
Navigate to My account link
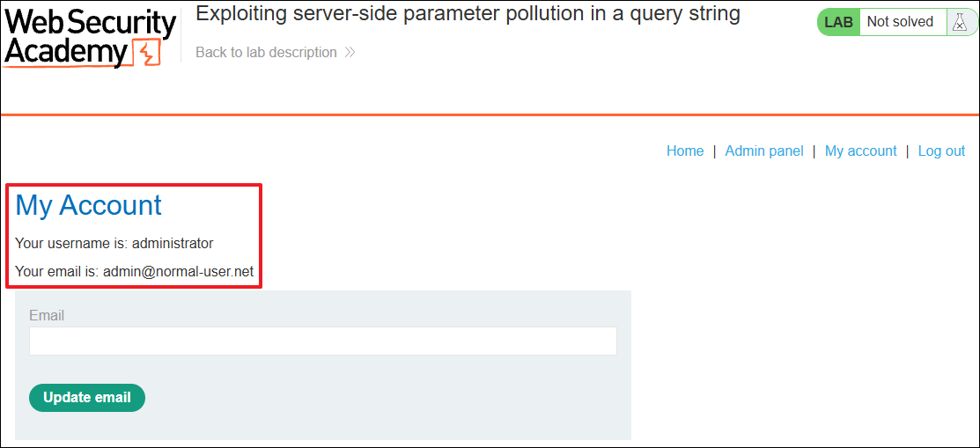click(x=860, y=151)
